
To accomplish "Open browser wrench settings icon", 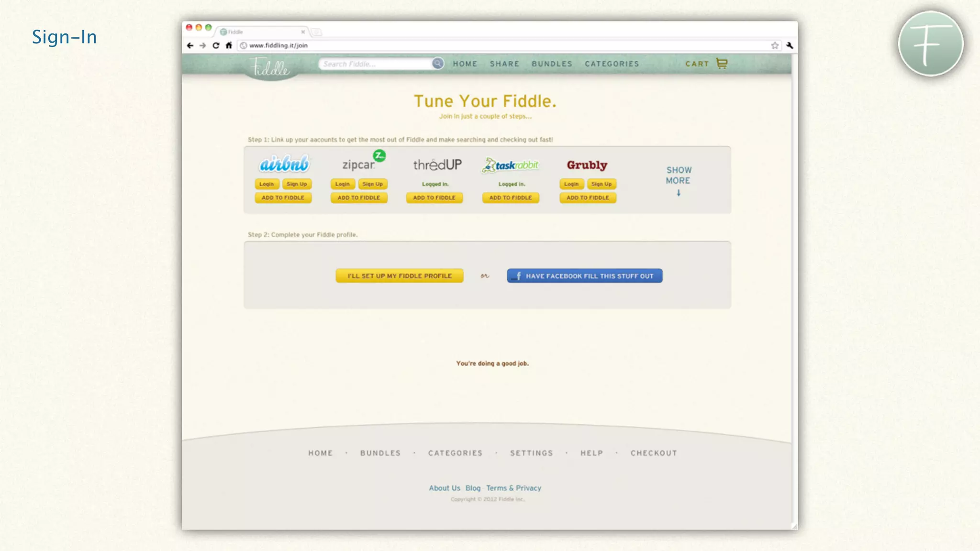I will (x=790, y=45).
